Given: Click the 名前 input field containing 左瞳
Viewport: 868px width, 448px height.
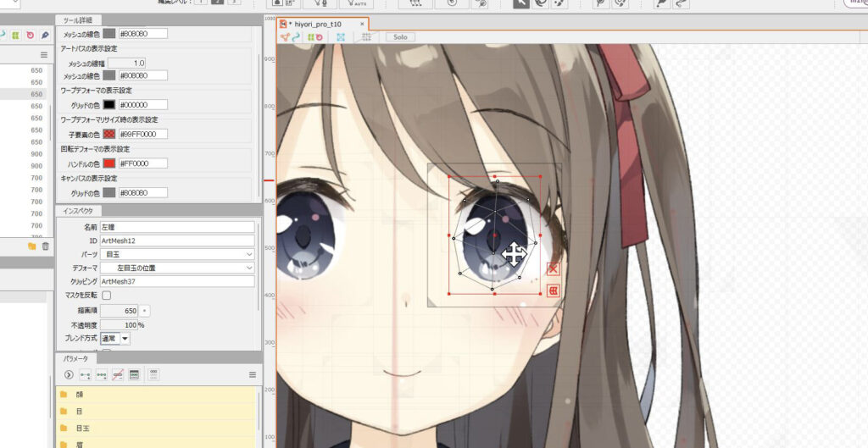Looking at the screenshot, I should [x=177, y=227].
